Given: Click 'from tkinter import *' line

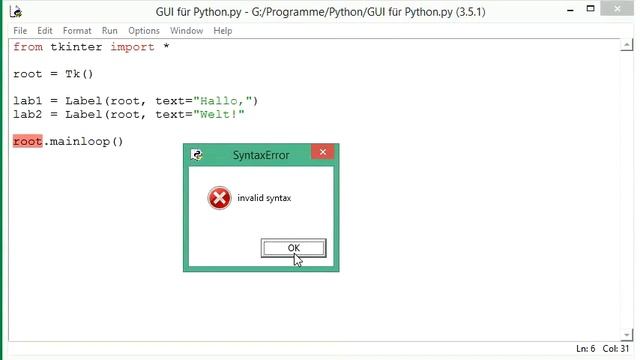Looking at the screenshot, I should (x=91, y=47).
